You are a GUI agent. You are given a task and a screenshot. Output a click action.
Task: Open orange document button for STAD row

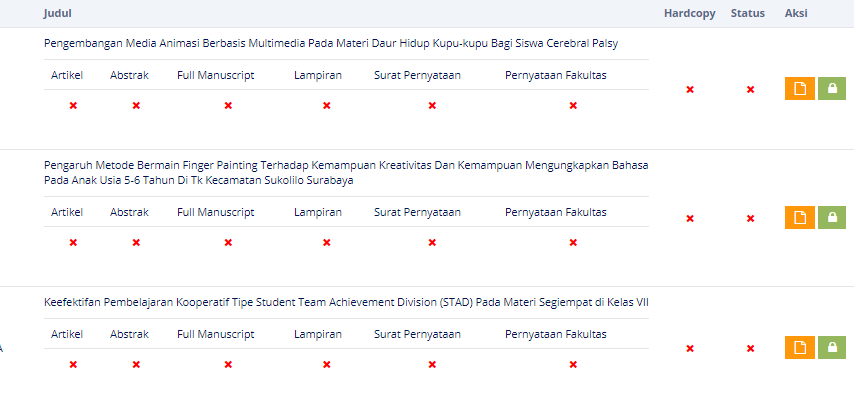[800, 347]
